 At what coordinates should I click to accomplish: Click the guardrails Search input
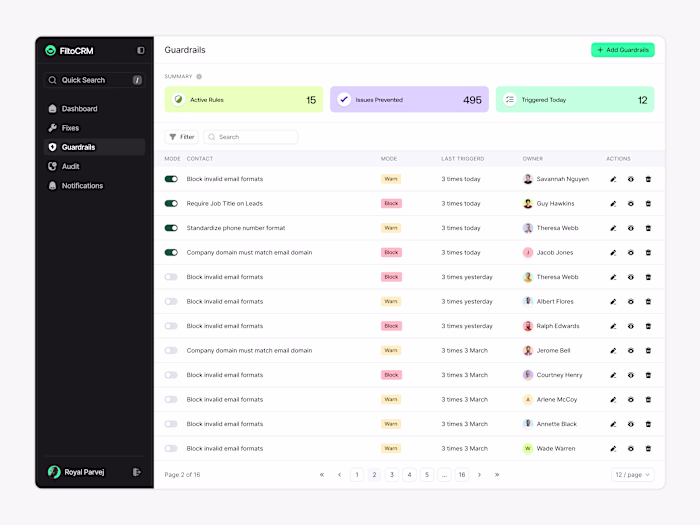pos(250,137)
